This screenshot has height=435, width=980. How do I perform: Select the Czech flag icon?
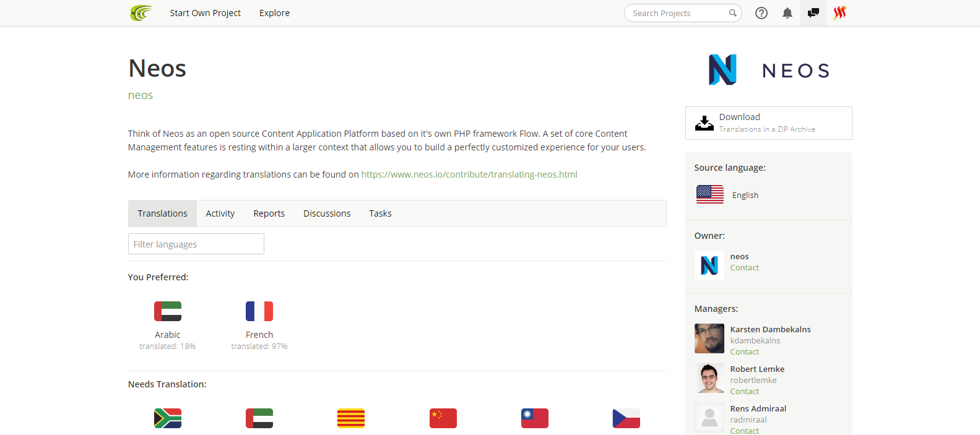(x=627, y=418)
